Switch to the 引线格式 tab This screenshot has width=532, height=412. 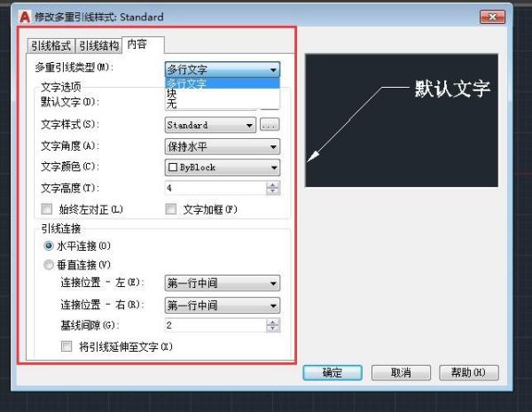pyautogui.click(x=51, y=45)
